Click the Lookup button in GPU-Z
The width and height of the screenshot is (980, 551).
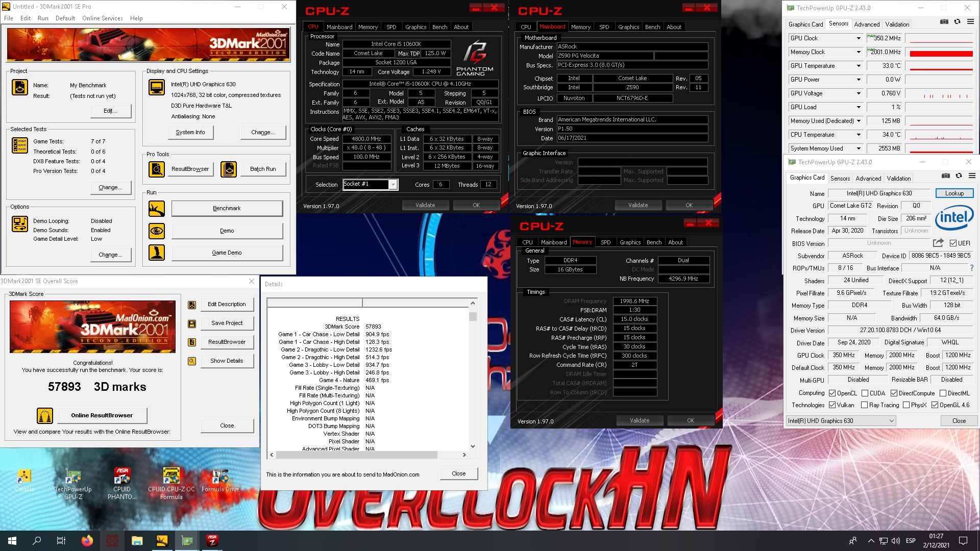click(954, 193)
